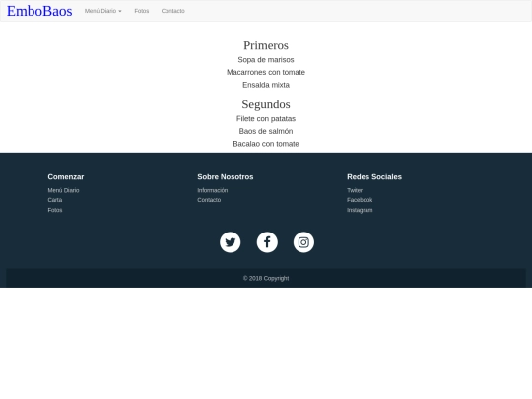Visit the Twiter text link
Screen dimensions: 532x399
pyautogui.click(x=355, y=190)
